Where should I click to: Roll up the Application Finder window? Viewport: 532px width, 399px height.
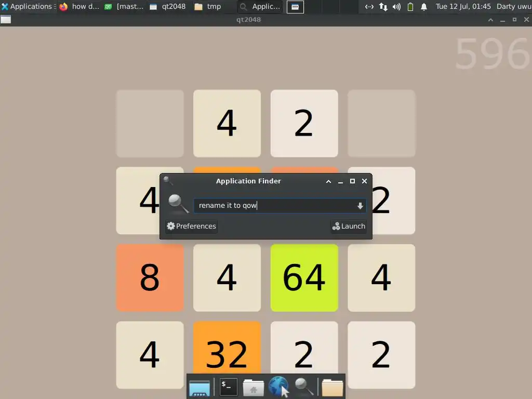tap(328, 181)
